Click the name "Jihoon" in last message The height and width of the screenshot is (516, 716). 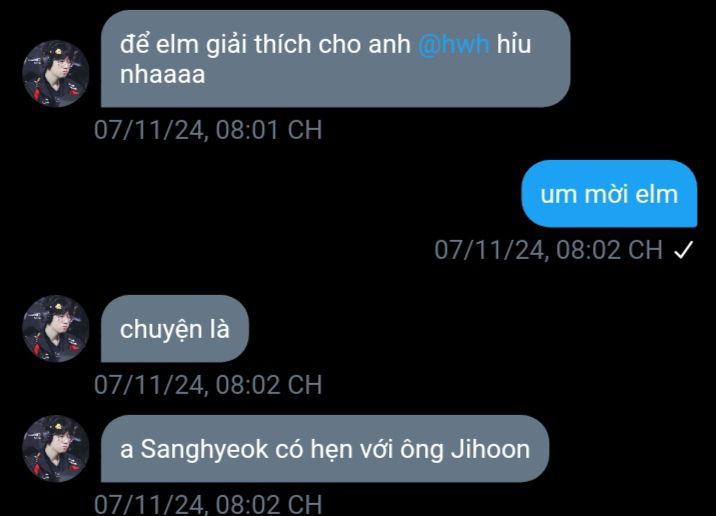[490, 449]
